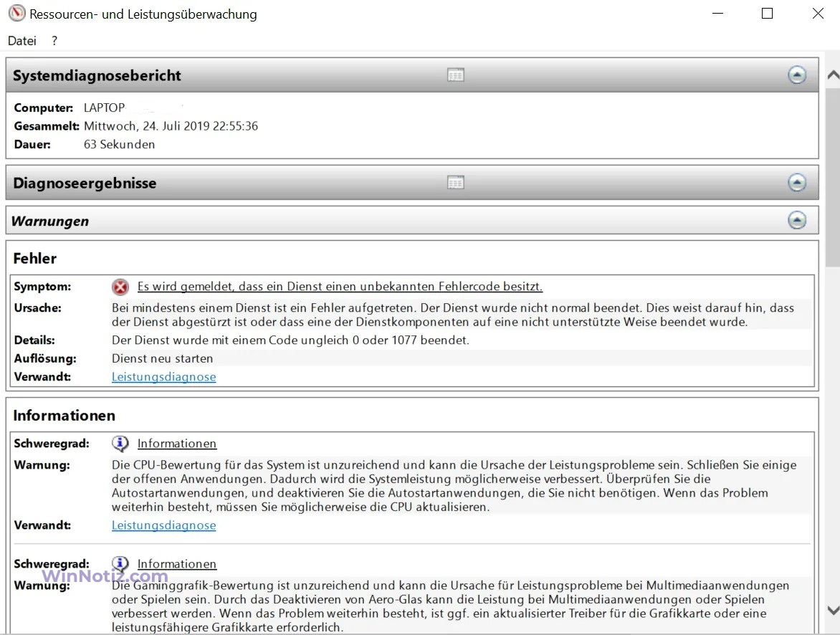Click the Resource Monitor app icon in title bar

pyautogui.click(x=16, y=14)
